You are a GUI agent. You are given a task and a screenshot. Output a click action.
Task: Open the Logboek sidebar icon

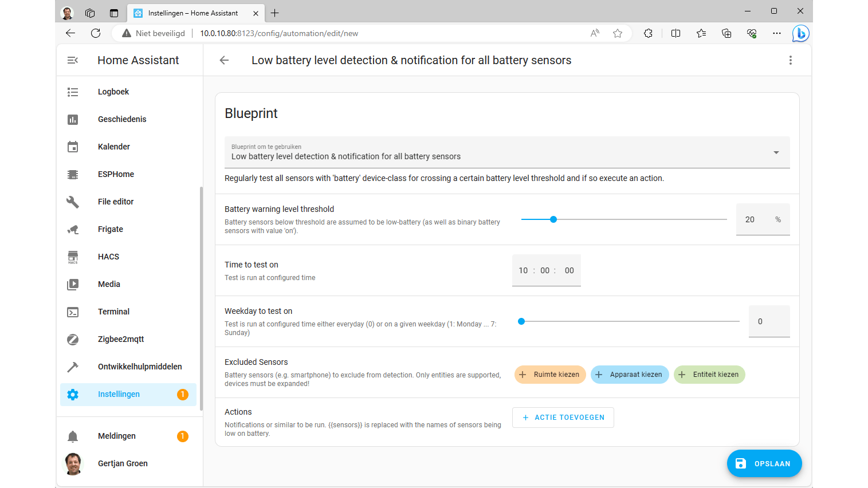(73, 92)
